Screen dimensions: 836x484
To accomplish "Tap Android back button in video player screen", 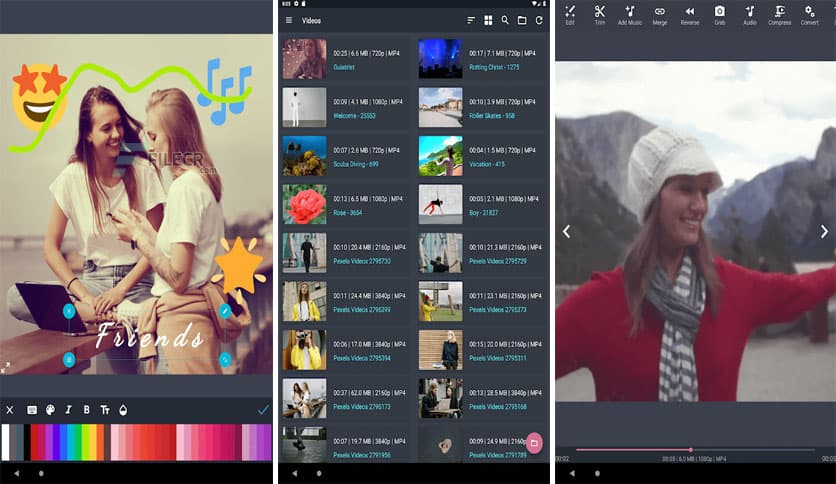I will [x=572, y=473].
